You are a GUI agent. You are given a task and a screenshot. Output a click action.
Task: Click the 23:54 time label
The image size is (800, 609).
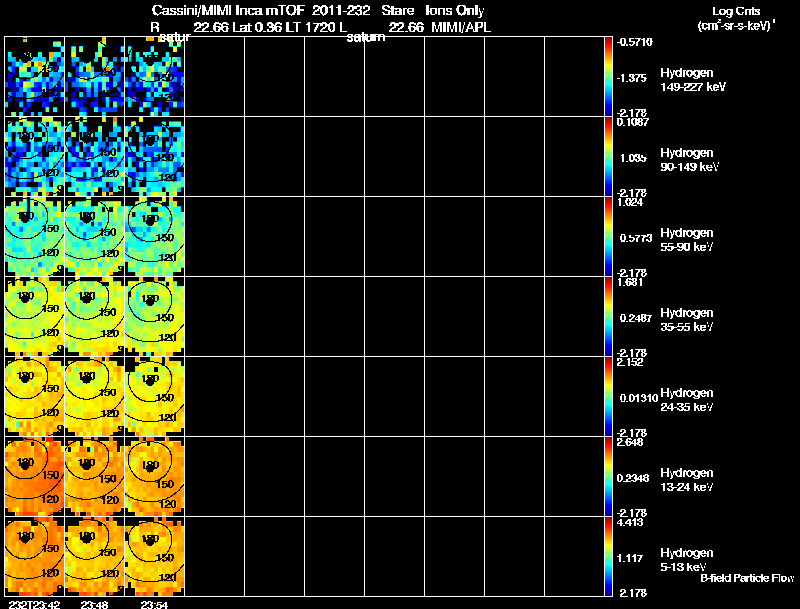click(x=154, y=604)
